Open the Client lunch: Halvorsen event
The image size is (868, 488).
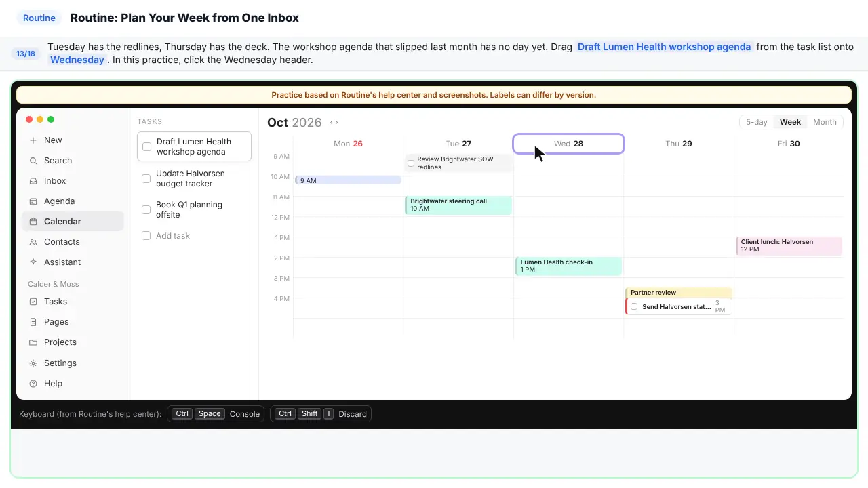click(789, 245)
